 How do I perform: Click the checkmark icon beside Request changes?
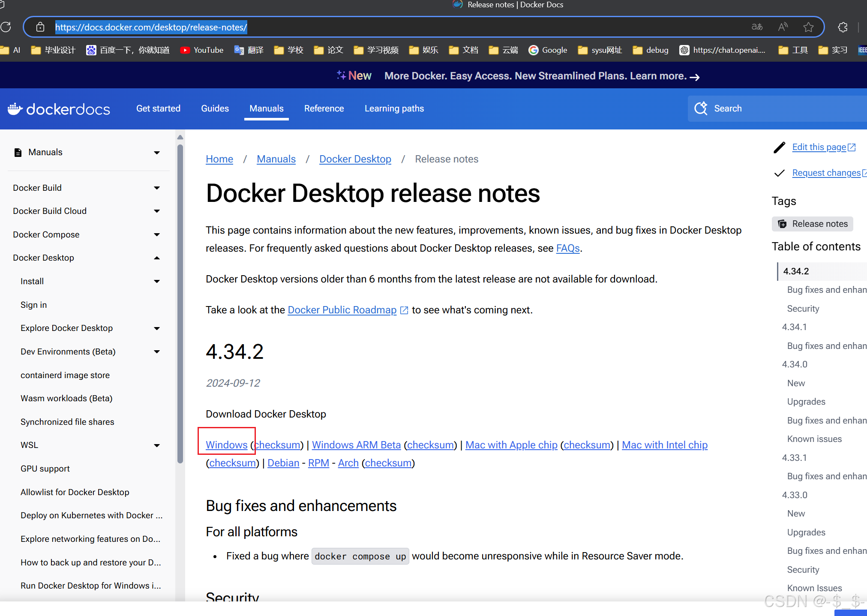779,173
